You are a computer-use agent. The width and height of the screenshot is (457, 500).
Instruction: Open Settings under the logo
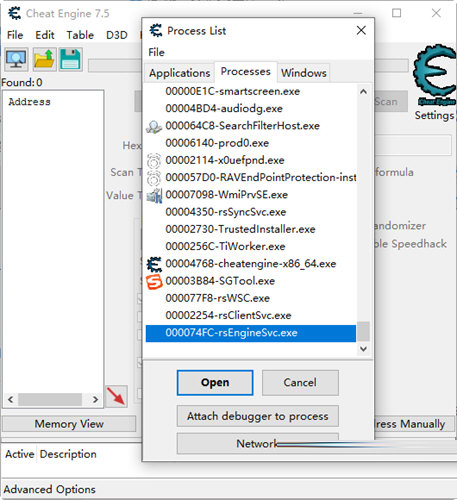(x=434, y=115)
